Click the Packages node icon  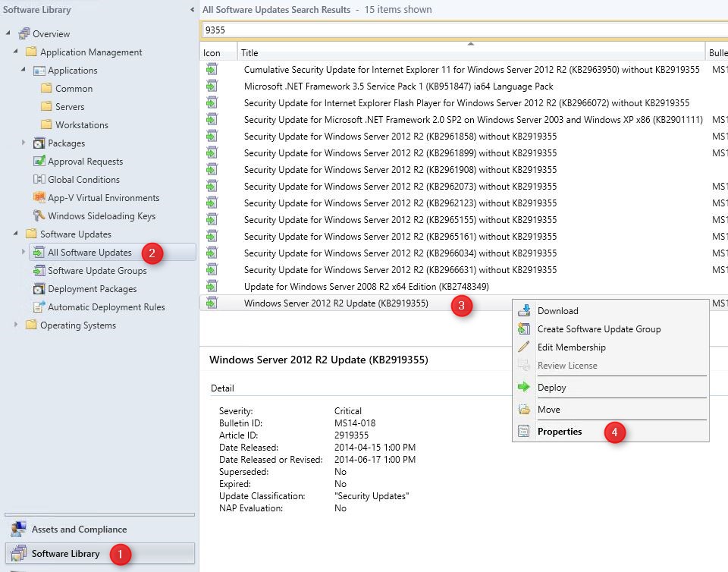point(39,143)
